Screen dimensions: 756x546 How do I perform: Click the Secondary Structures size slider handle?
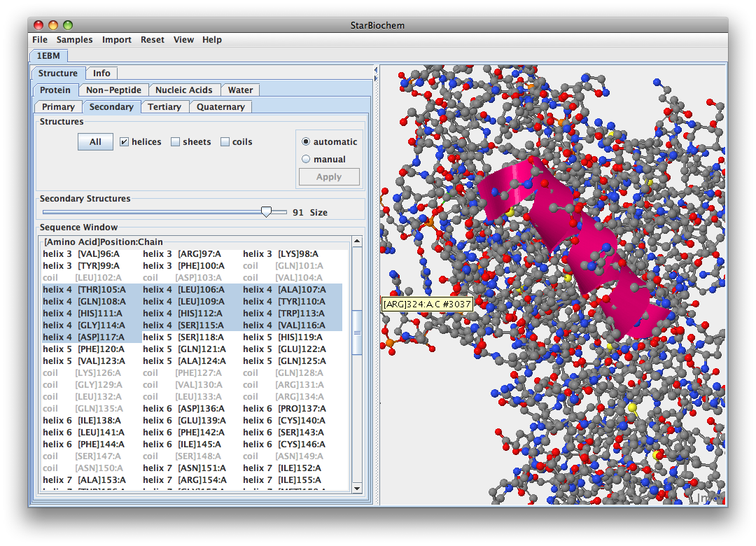coord(266,212)
